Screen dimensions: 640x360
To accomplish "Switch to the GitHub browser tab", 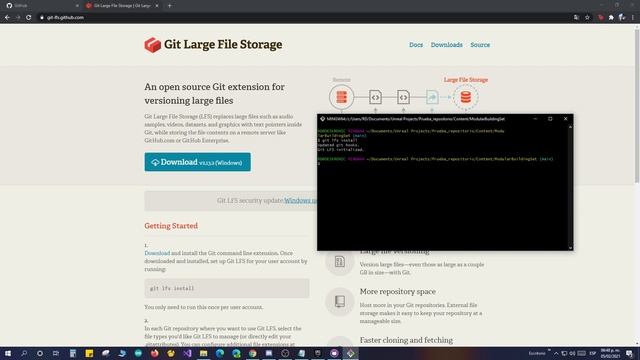I will [41, 6].
